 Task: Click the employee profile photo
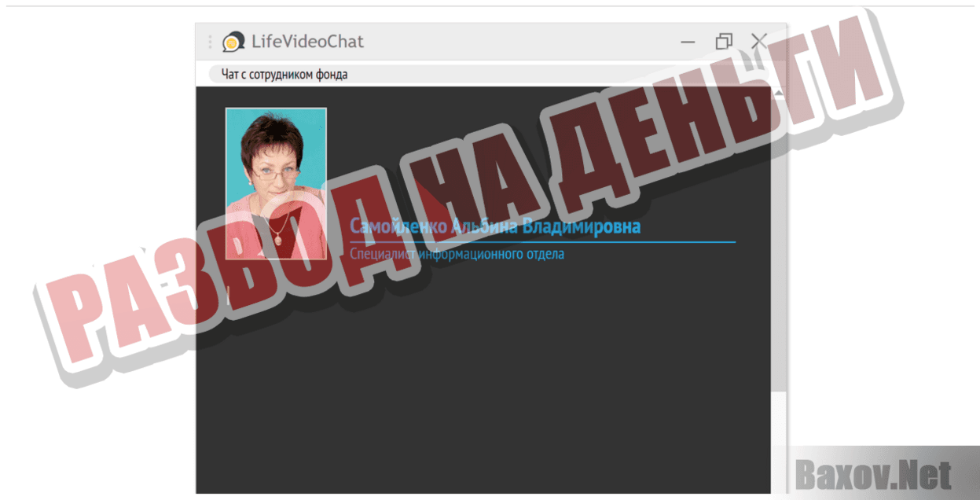coord(276,183)
